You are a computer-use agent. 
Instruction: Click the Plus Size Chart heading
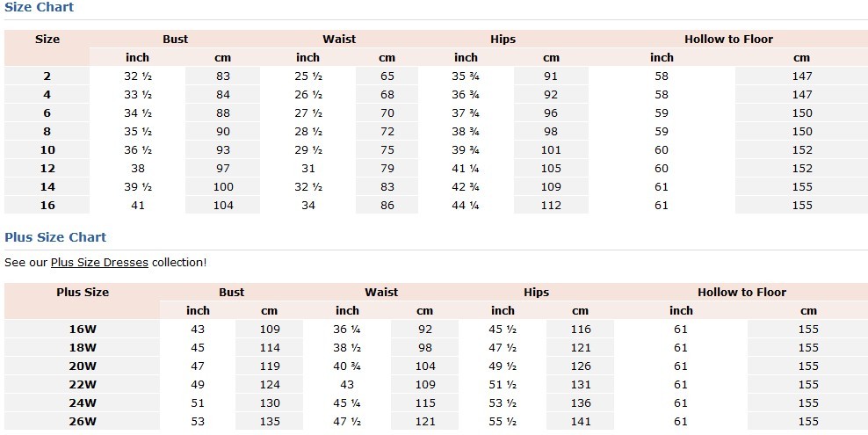(x=55, y=237)
